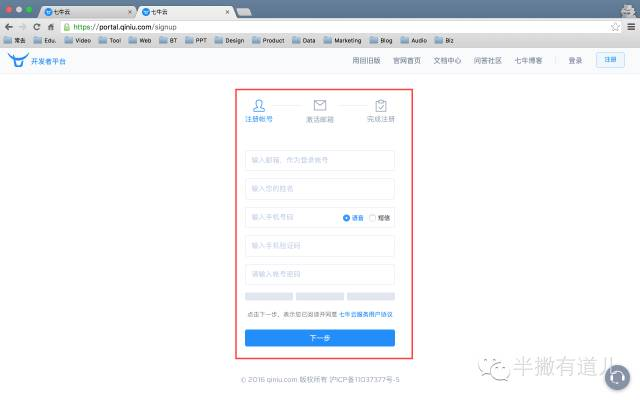The image size is (640, 400).
Task: Bookmark this page with the star icon
Action: pyautogui.click(x=614, y=26)
